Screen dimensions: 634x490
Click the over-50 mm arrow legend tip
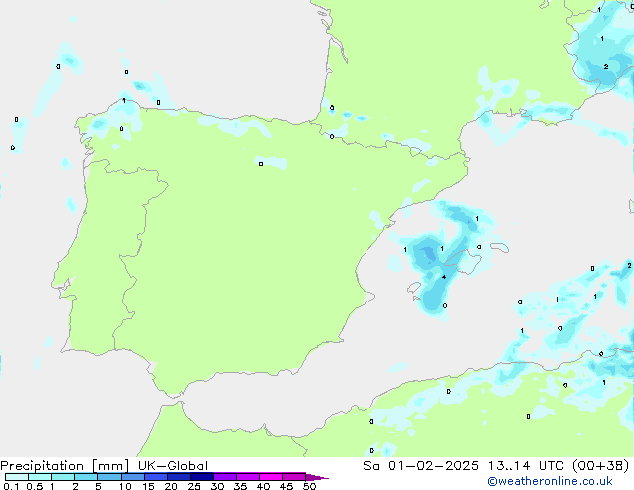pos(317,477)
